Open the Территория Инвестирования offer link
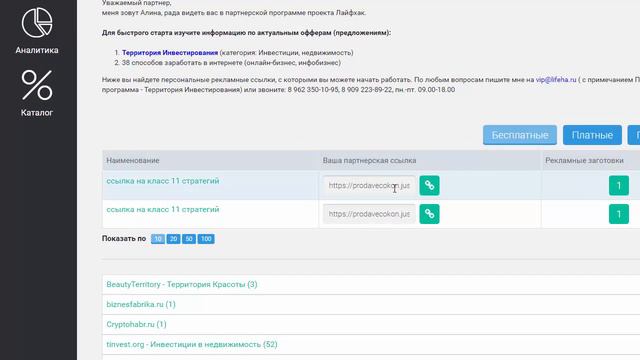 (170, 53)
